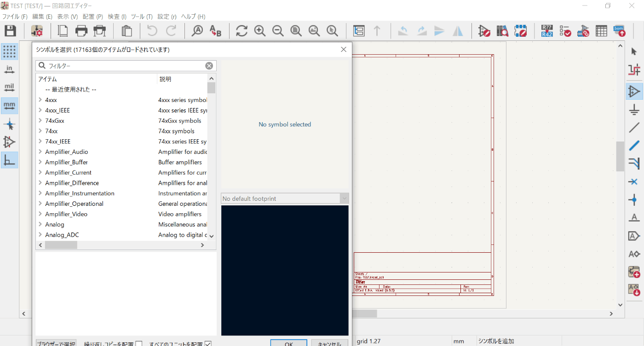The width and height of the screenshot is (644, 346).
Task: Open the ファイル (F) menu
Action: click(15, 17)
